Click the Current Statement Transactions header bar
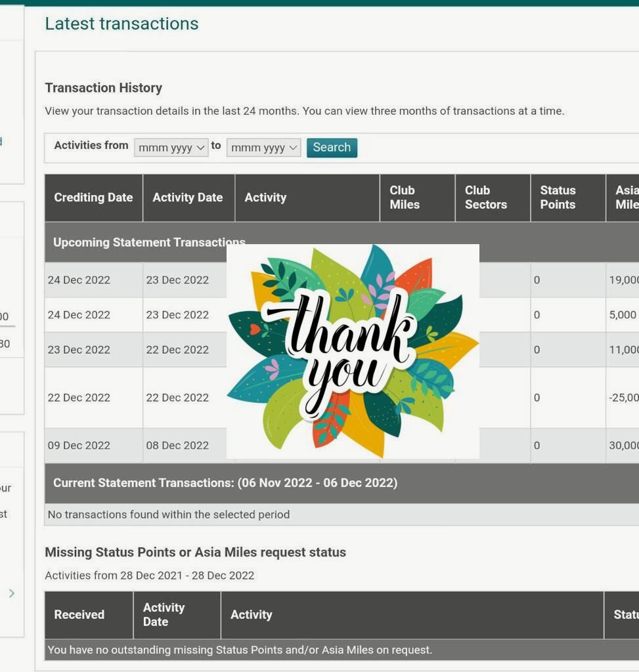This screenshot has height=672, width=639. pos(342,483)
